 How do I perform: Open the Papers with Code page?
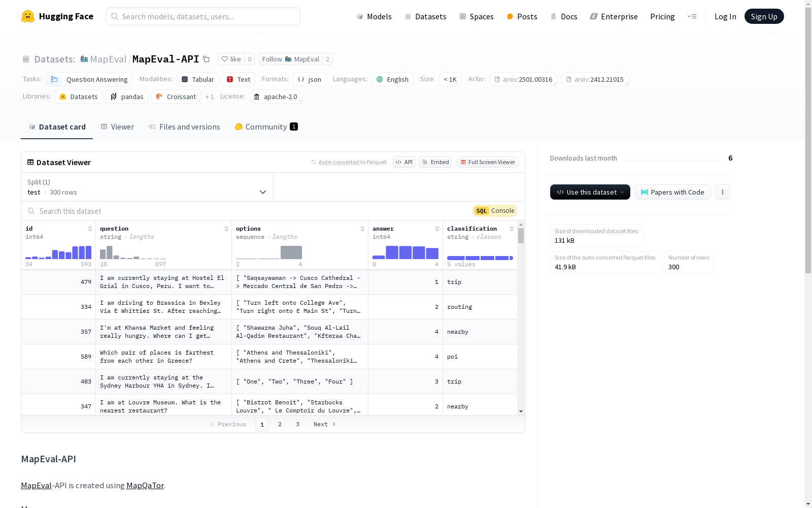(x=672, y=192)
